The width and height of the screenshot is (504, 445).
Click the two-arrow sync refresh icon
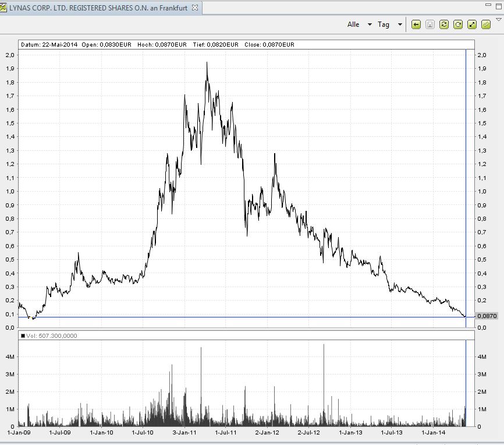(x=444, y=24)
